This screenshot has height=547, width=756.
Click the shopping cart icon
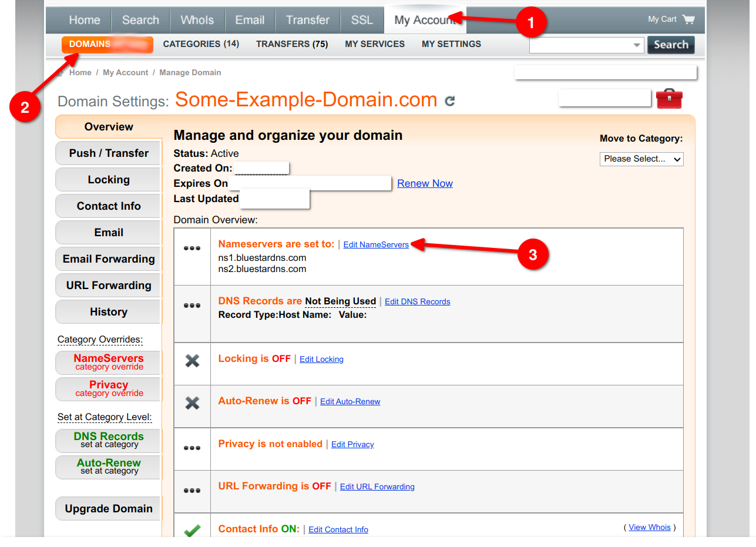tap(688, 19)
